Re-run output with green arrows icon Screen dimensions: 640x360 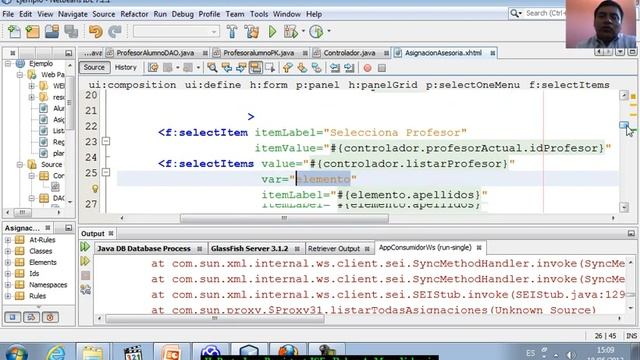tap(85, 247)
